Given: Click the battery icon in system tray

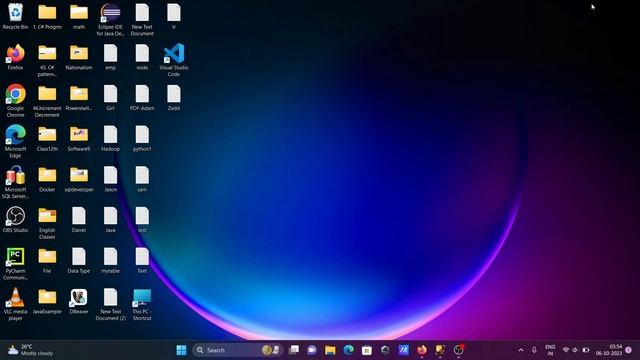Looking at the screenshot, I should point(586,350).
